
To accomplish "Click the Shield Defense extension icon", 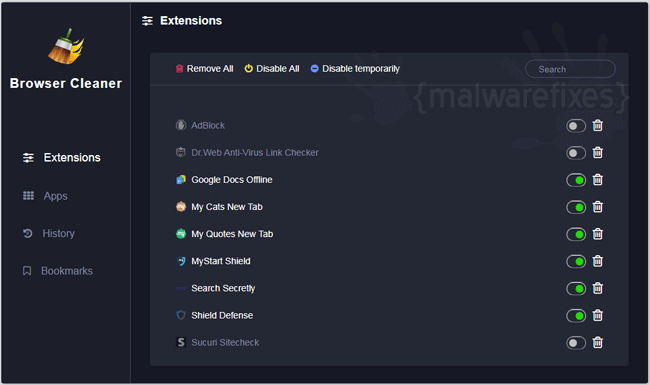I will pos(181,315).
